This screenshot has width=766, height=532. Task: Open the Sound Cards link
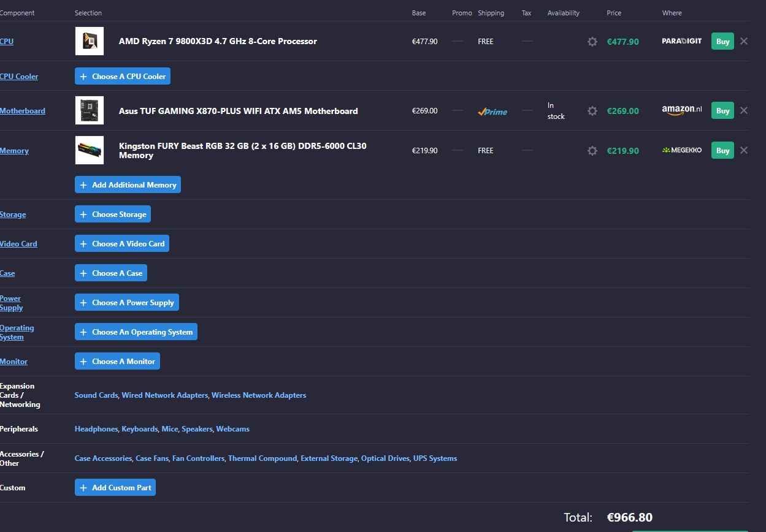pyautogui.click(x=96, y=395)
